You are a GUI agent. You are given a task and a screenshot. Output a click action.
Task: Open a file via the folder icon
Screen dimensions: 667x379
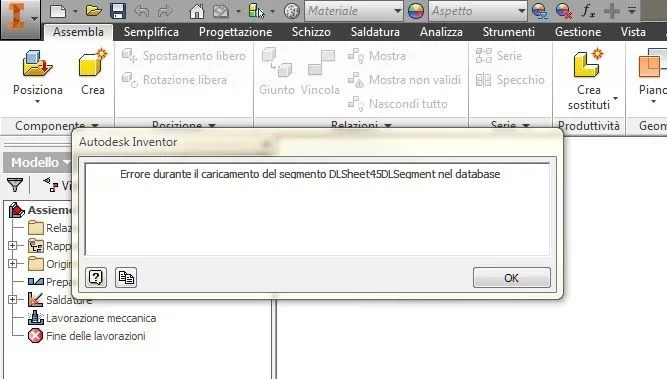(93, 11)
